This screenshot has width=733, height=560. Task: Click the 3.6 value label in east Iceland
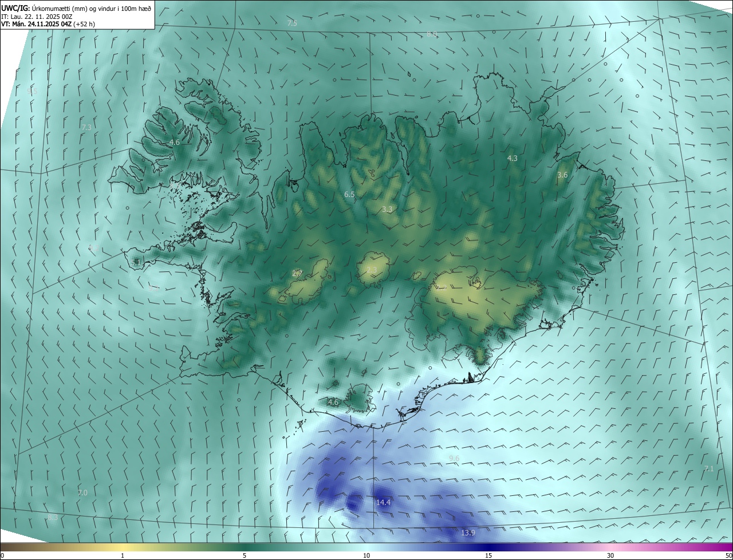[562, 175]
